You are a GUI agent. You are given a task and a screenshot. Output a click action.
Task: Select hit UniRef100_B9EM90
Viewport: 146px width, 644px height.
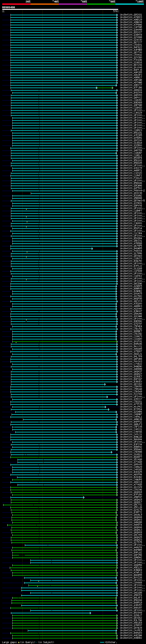tap(131, 321)
